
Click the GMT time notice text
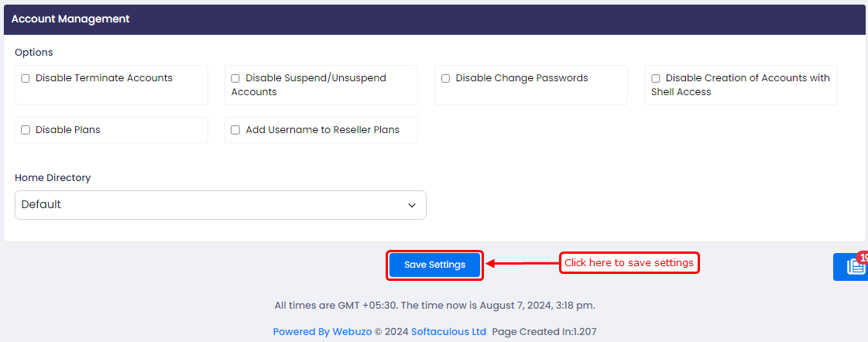click(x=434, y=306)
